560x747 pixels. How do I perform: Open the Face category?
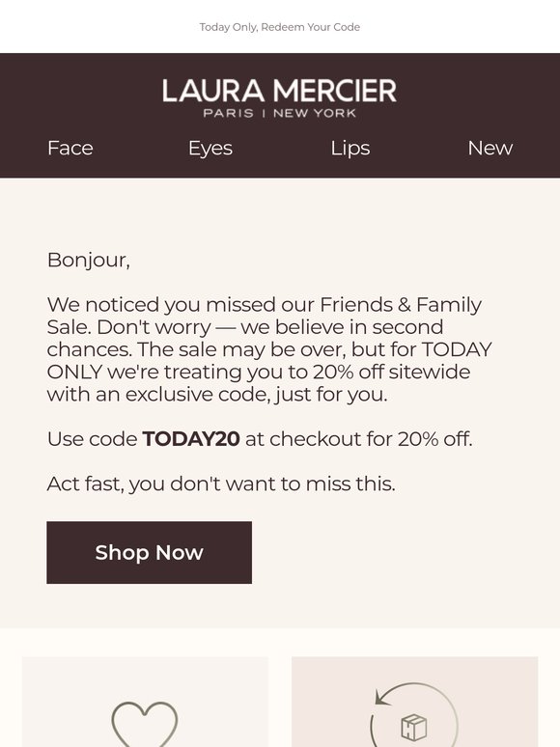pos(70,149)
